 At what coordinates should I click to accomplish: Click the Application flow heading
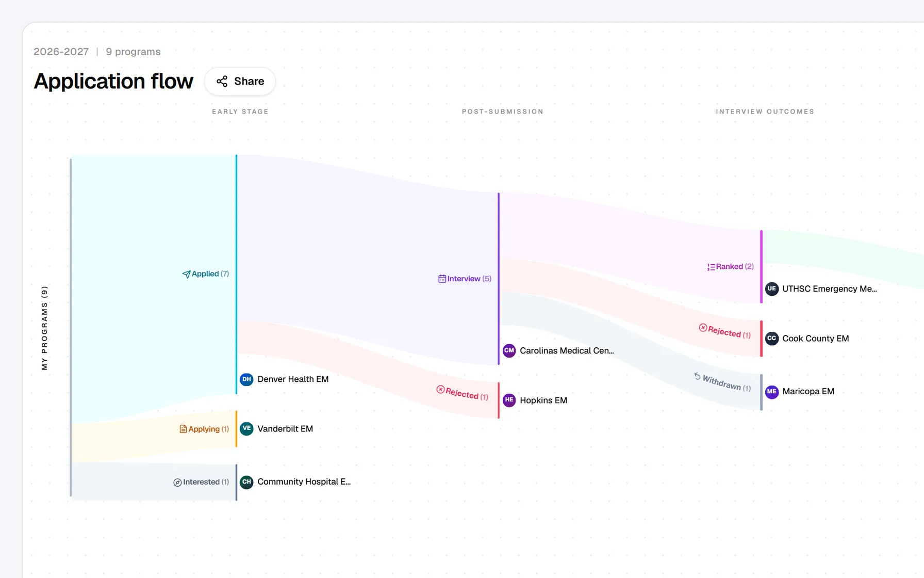(x=113, y=82)
